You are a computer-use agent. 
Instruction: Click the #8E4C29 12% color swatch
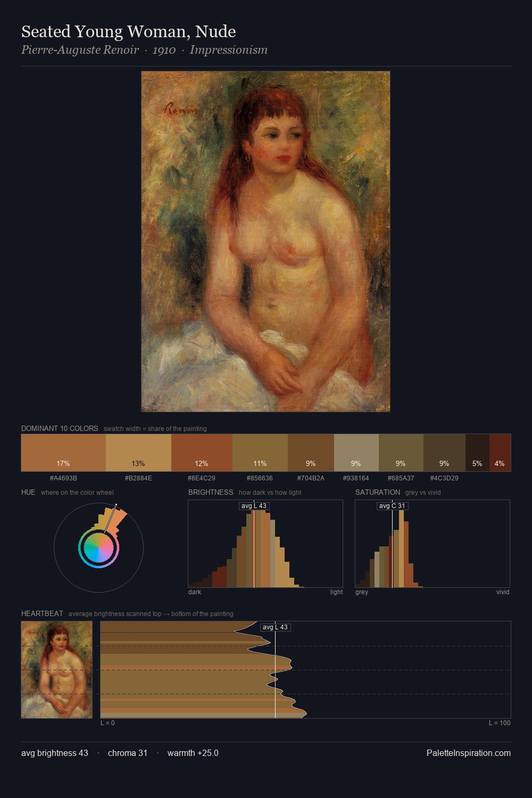point(202,453)
